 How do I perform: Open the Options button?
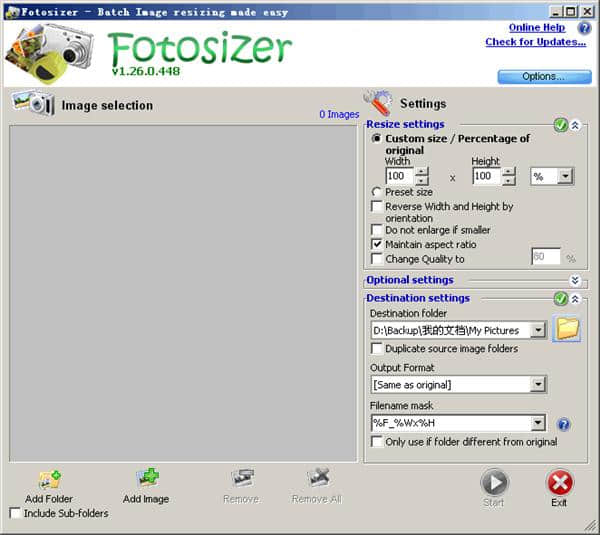pos(544,77)
